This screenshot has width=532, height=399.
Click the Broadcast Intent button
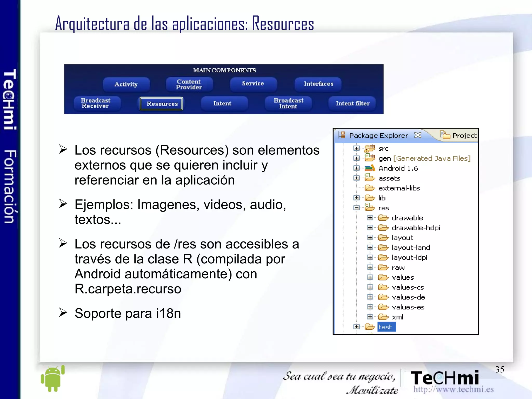coord(289,103)
